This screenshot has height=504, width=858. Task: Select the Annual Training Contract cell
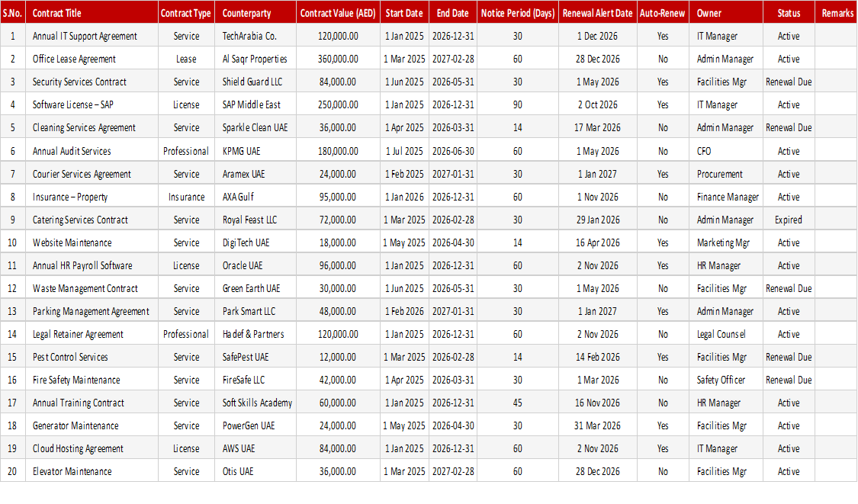point(92,403)
